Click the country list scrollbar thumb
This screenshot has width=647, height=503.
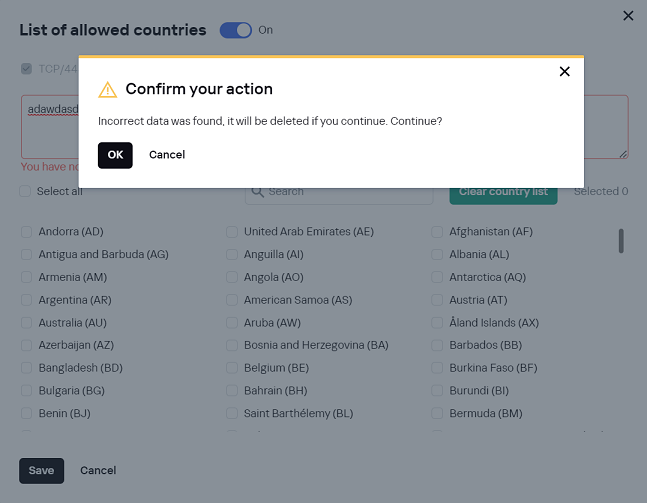point(621,241)
